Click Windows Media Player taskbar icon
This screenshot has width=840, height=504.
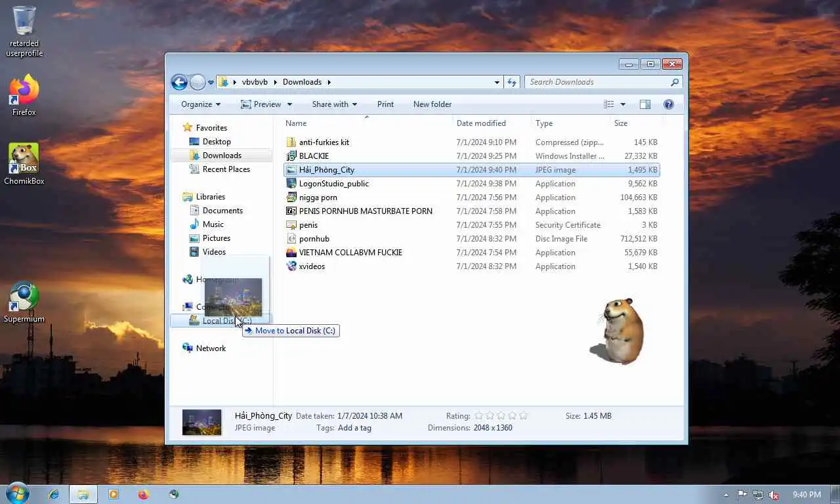(114, 494)
